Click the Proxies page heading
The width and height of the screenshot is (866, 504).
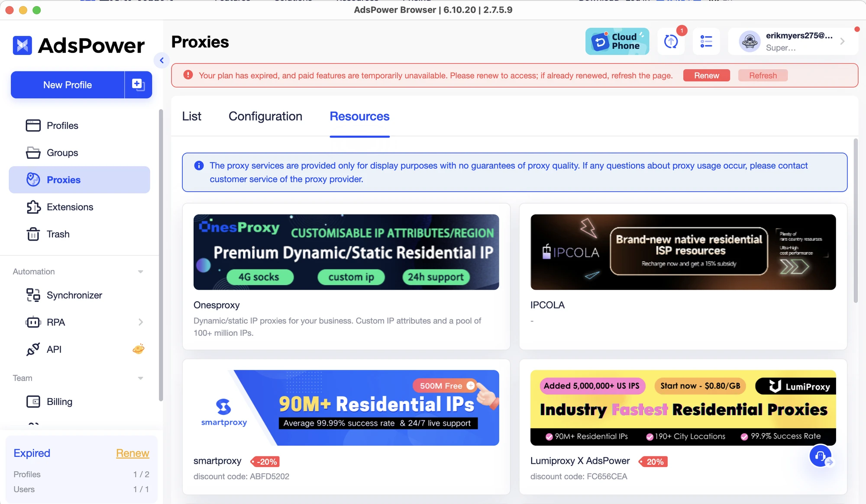tap(200, 42)
